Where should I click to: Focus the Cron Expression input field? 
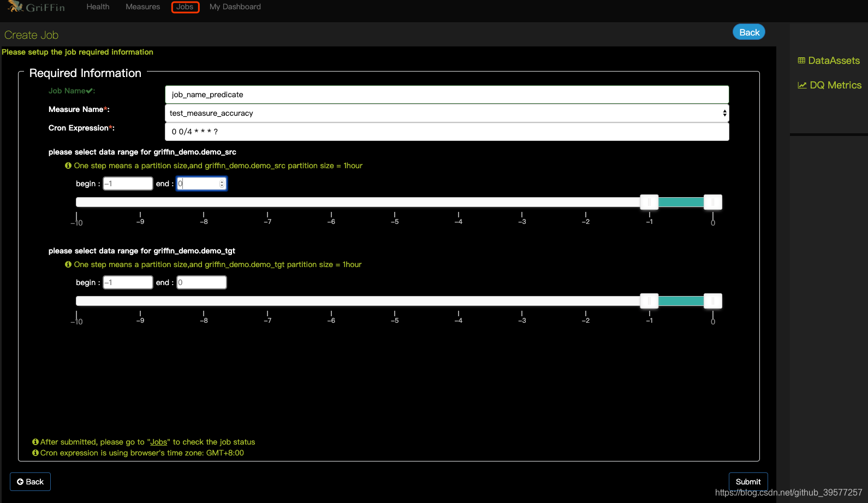tap(447, 132)
